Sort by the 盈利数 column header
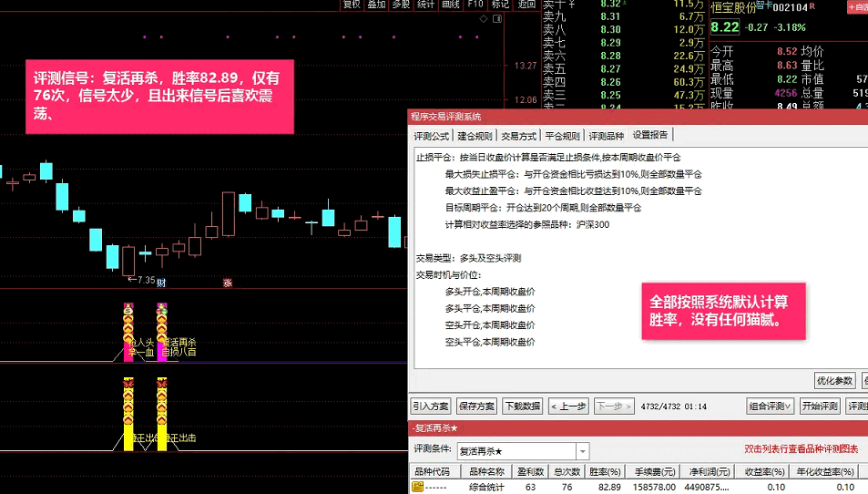The height and width of the screenshot is (494, 868). pyautogui.click(x=530, y=472)
